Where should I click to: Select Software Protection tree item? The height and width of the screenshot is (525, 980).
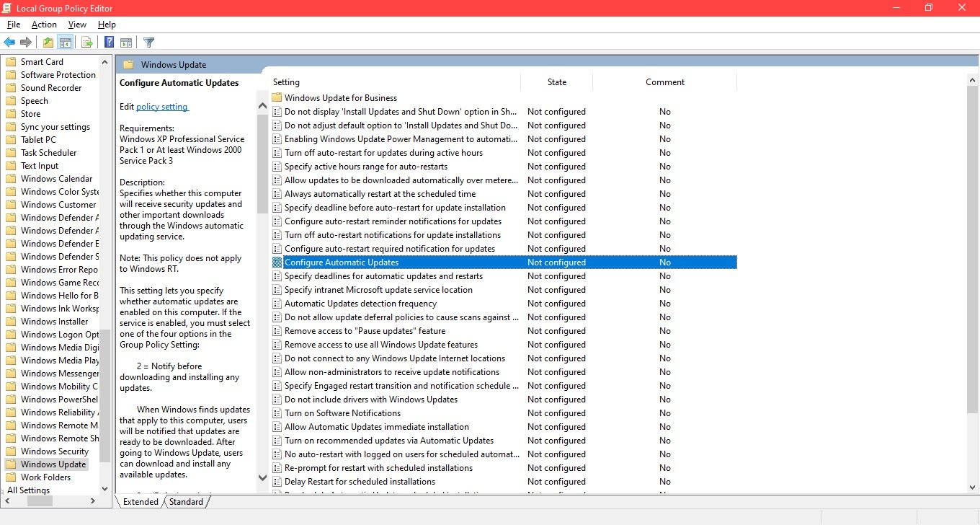click(58, 75)
